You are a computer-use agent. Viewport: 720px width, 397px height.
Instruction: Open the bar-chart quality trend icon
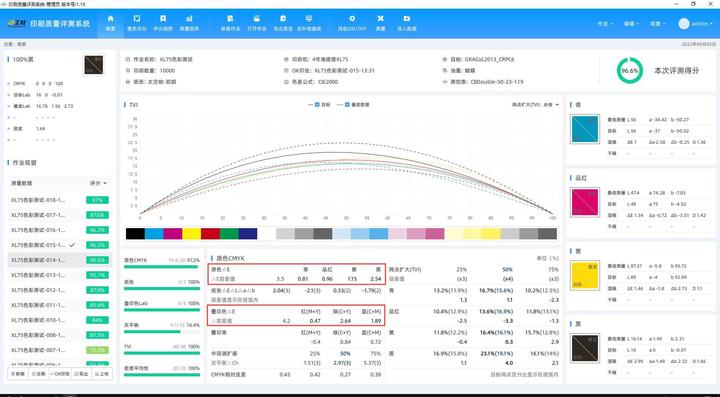(189, 19)
